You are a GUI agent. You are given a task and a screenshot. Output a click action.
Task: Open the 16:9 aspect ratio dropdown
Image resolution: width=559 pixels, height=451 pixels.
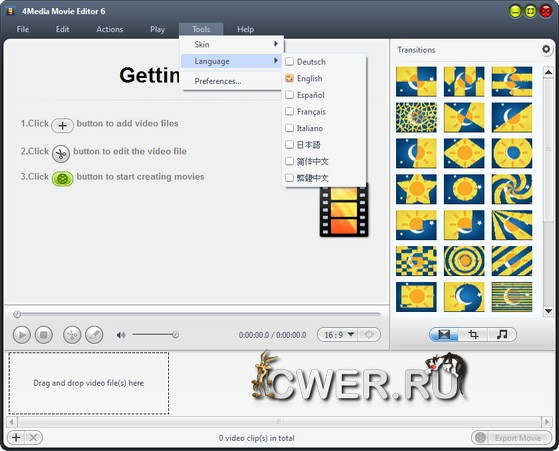(337, 334)
